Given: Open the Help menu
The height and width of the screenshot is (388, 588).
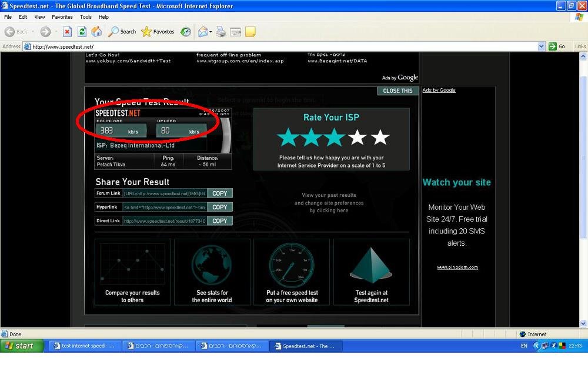Looking at the screenshot, I should (x=103, y=17).
